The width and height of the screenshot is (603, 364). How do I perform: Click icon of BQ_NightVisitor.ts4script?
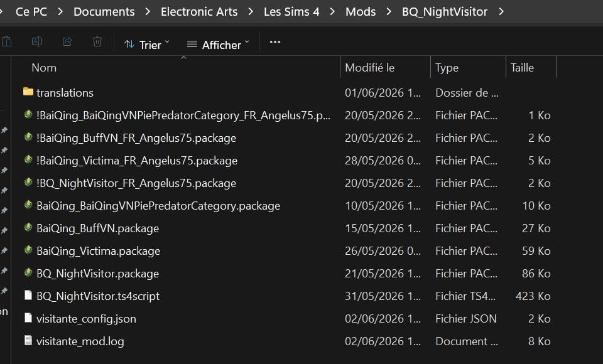28,295
